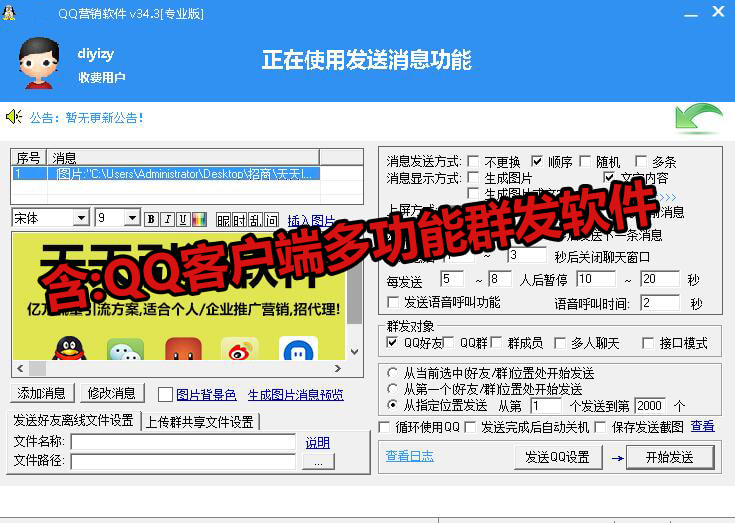Viewport: 735px width, 523px height.
Task: Toggle bold text formatting
Action: (151, 219)
